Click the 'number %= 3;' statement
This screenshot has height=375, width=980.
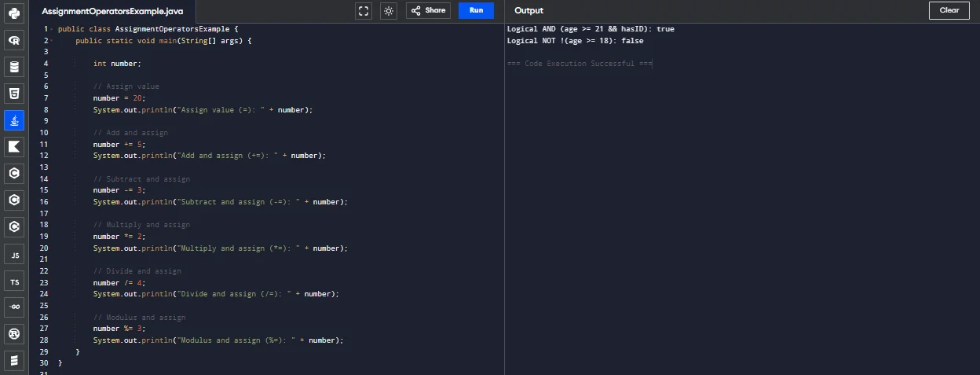pos(119,329)
